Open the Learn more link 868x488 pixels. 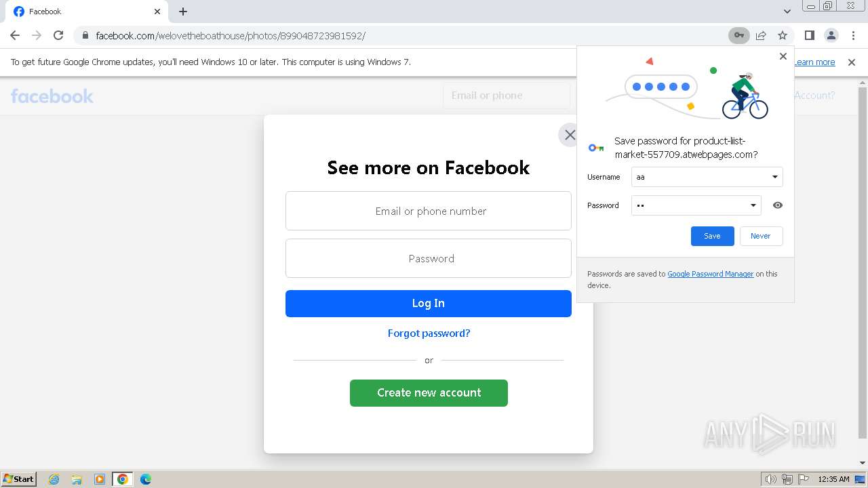[x=815, y=62]
